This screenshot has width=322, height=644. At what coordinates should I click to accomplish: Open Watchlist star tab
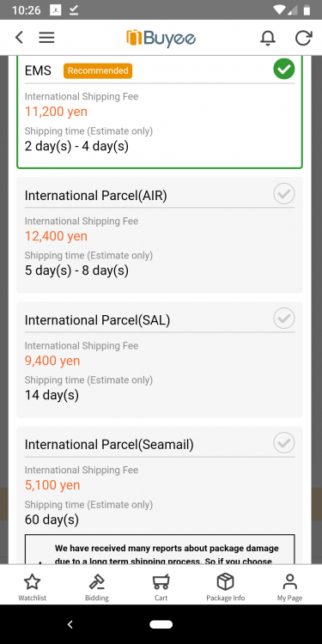32,587
